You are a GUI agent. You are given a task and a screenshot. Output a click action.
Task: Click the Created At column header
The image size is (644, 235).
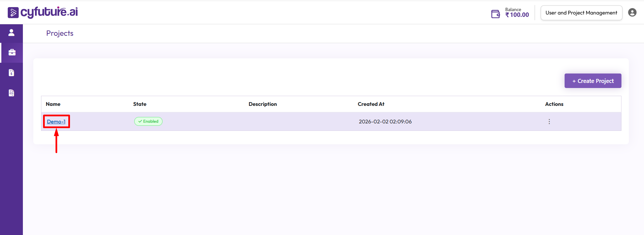point(371,104)
